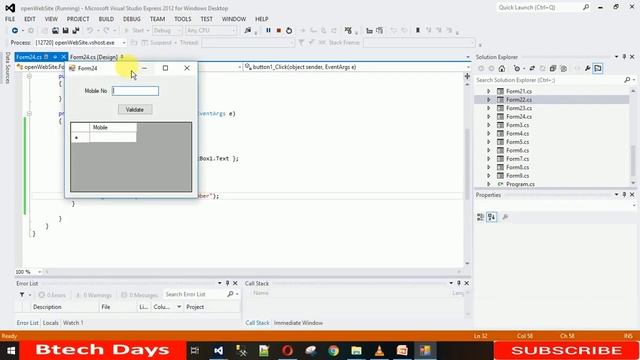Click the Validate button in Form24
This screenshot has width=640, height=360.
pos(135,109)
